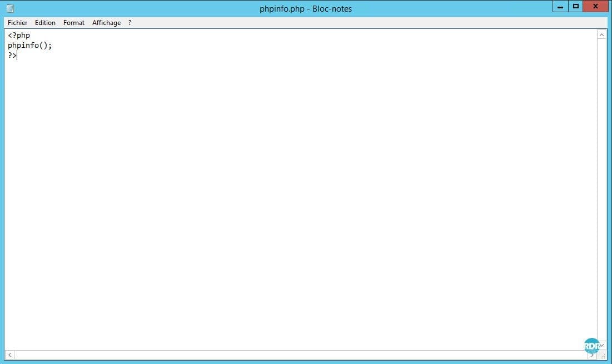Minimize the Bloc-notes window
Image resolution: width=612 pixels, height=364 pixels.
[560, 6]
